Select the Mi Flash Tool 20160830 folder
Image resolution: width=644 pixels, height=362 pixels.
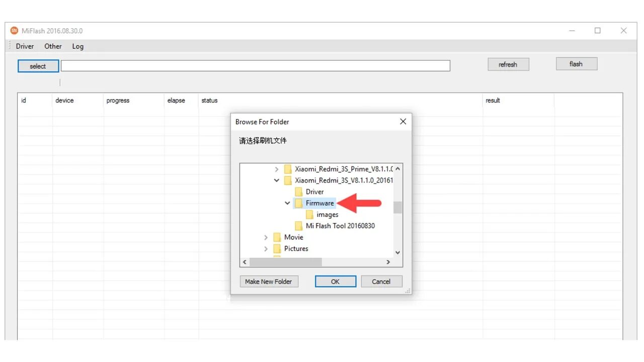[x=340, y=226]
